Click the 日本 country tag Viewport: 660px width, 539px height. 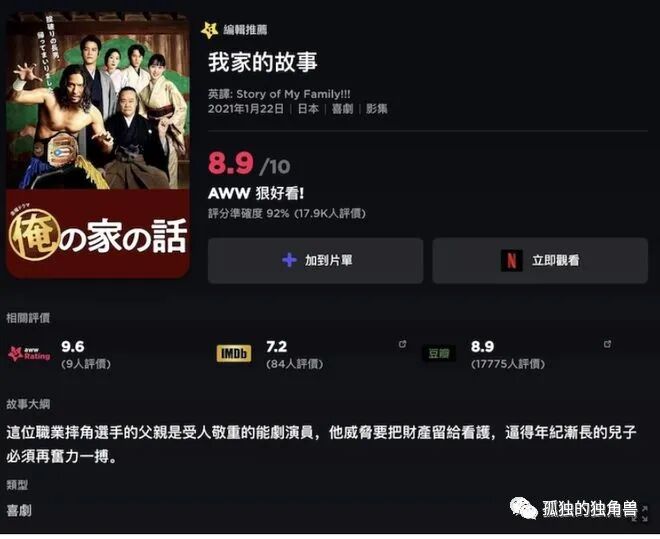click(308, 109)
